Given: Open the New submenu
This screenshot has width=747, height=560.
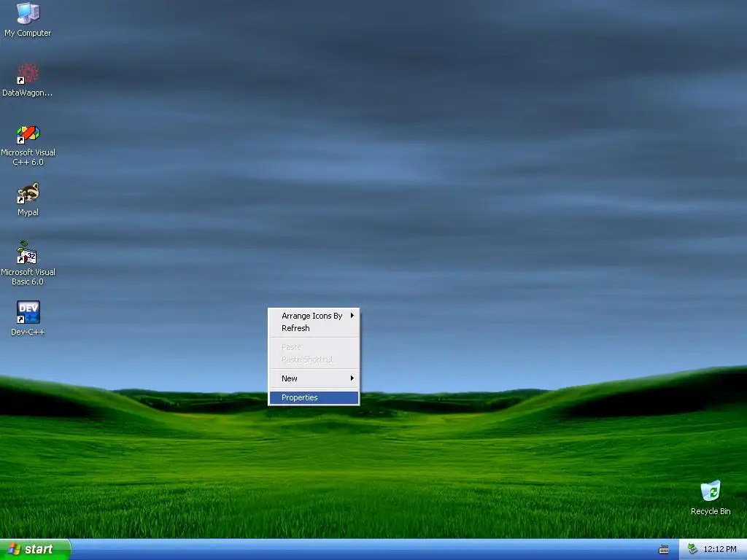Looking at the screenshot, I should (x=314, y=378).
